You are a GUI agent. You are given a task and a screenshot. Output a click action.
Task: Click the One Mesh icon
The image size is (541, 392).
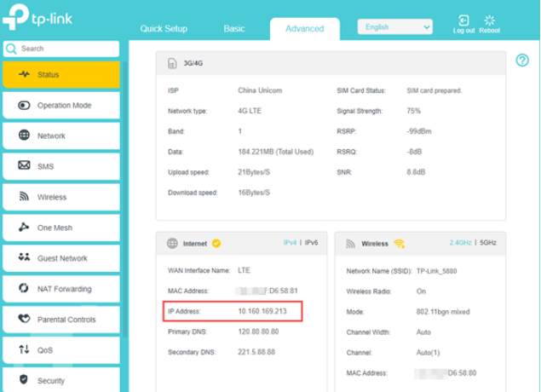24,227
